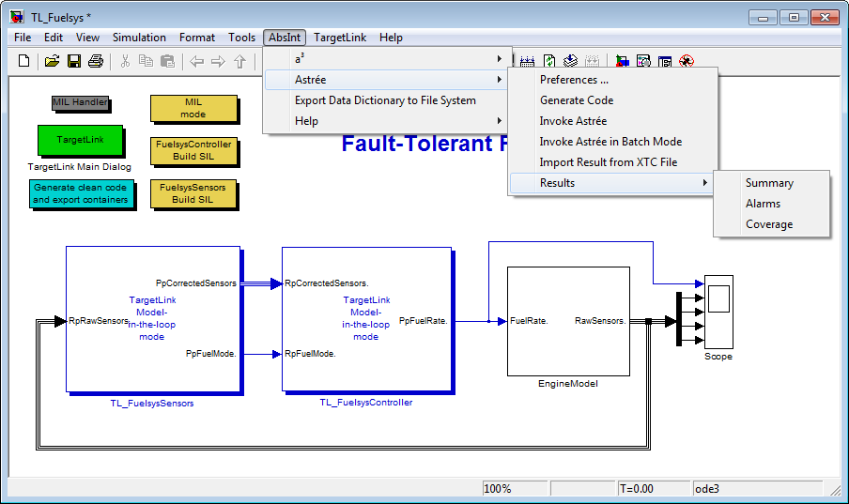Click the ode3 solver status entry
This screenshot has width=849, height=504.
757,488
